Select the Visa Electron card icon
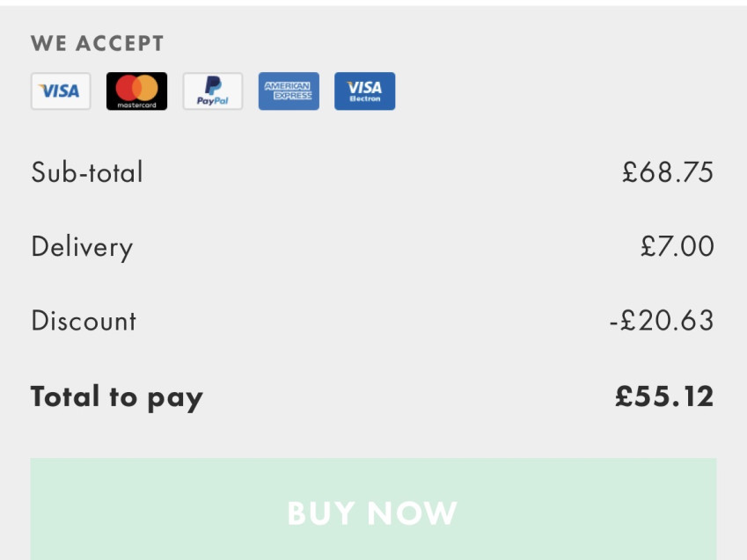The height and width of the screenshot is (560, 747). (x=364, y=91)
